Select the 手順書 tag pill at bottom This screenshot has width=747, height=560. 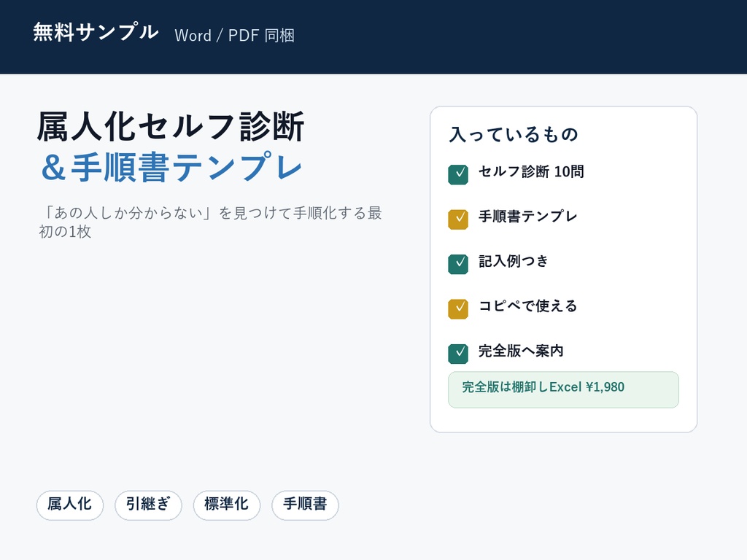305,505
